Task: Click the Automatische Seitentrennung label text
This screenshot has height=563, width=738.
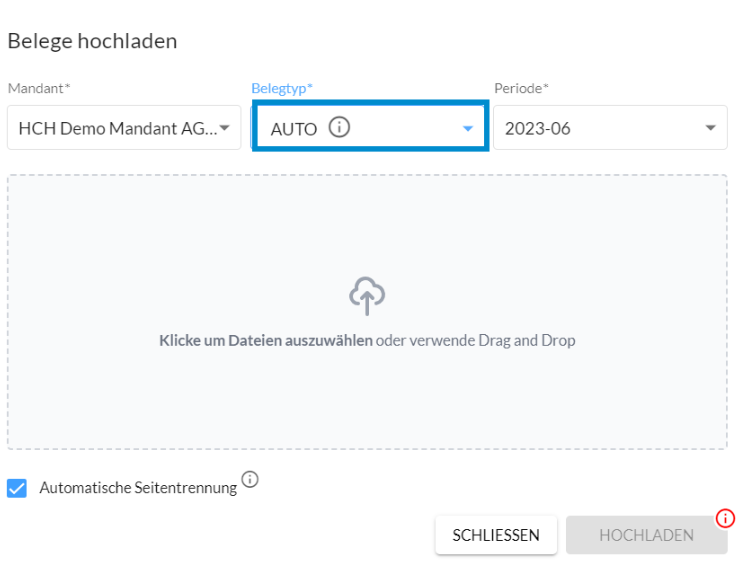Action: coord(138,488)
